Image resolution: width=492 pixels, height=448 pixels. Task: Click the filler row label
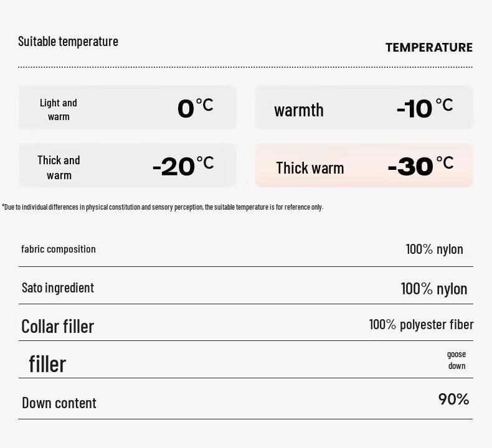(47, 363)
